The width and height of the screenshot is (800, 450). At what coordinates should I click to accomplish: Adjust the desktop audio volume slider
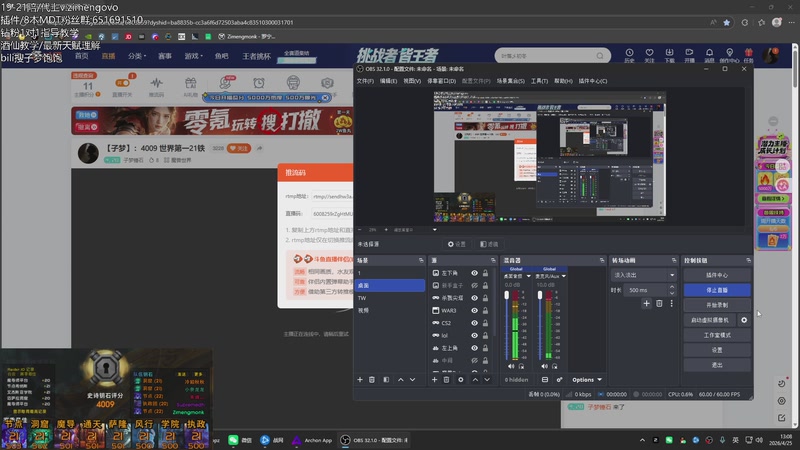pyautogui.click(x=507, y=296)
